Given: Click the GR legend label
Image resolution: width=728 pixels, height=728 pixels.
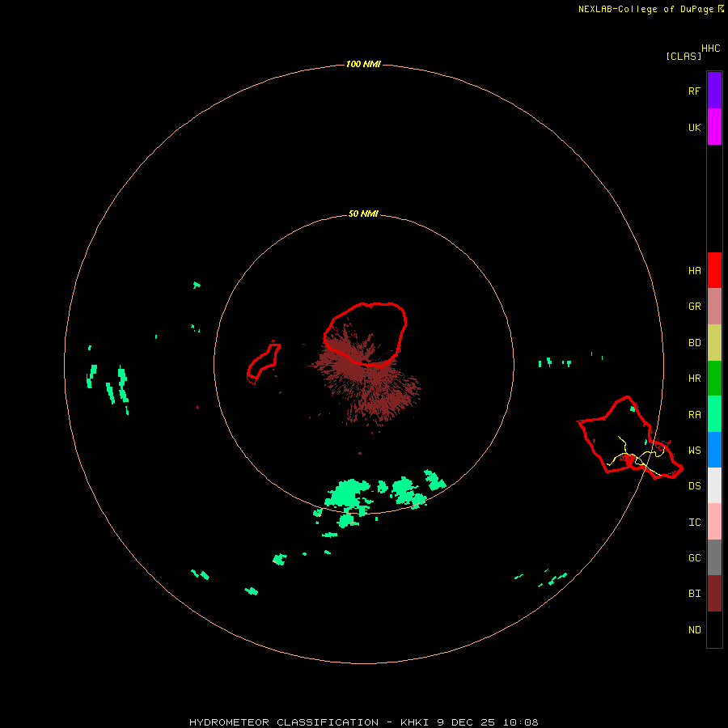Looking at the screenshot, I should tap(694, 307).
